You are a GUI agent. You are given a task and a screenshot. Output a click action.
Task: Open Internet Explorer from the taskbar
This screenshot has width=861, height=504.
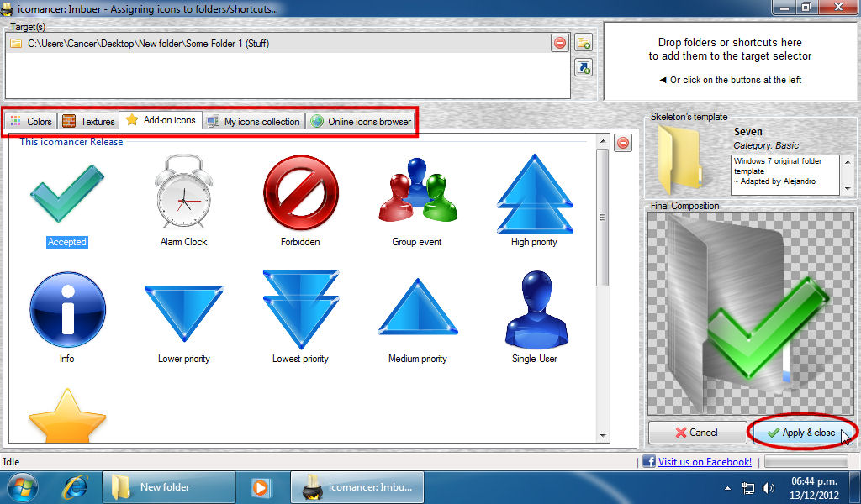click(x=75, y=487)
